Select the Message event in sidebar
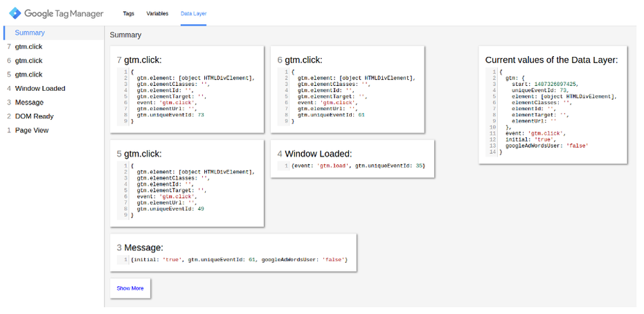Image resolution: width=644 pixels, height=314 pixels. (29, 102)
